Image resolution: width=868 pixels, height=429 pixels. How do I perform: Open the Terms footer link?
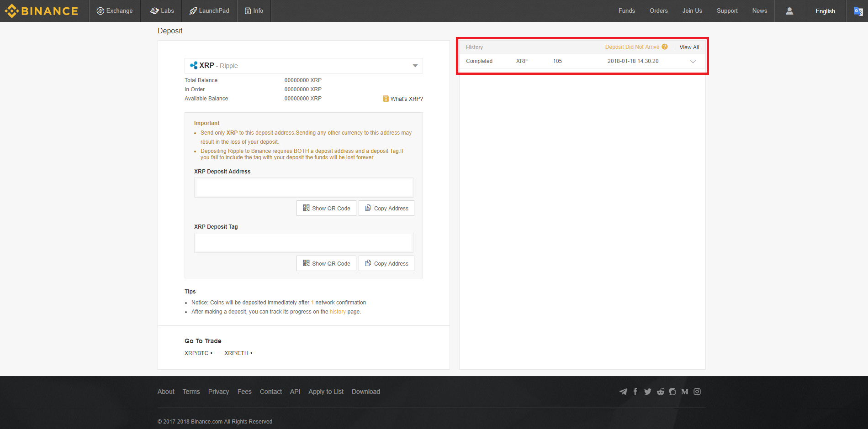[191, 392]
